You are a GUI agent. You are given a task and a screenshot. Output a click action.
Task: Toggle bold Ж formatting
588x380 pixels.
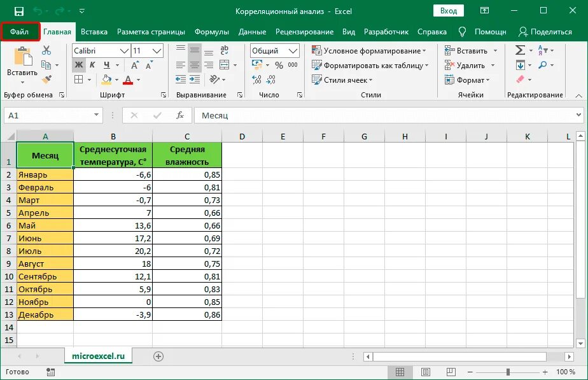(78, 65)
